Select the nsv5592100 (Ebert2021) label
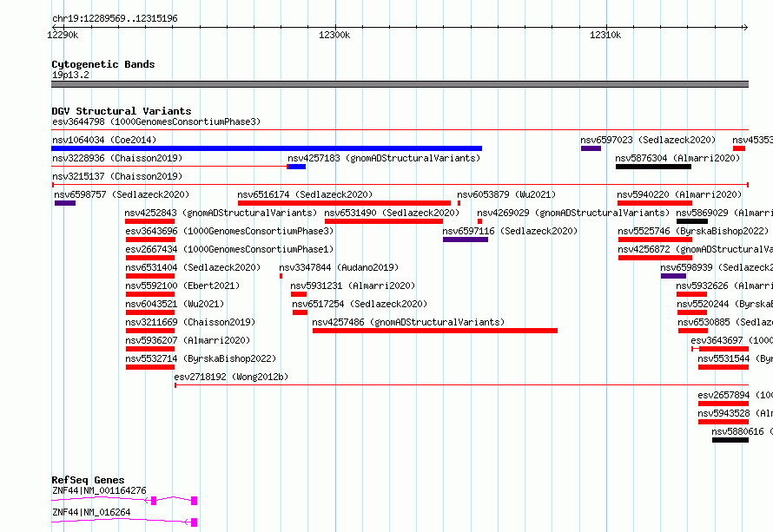 182,286
